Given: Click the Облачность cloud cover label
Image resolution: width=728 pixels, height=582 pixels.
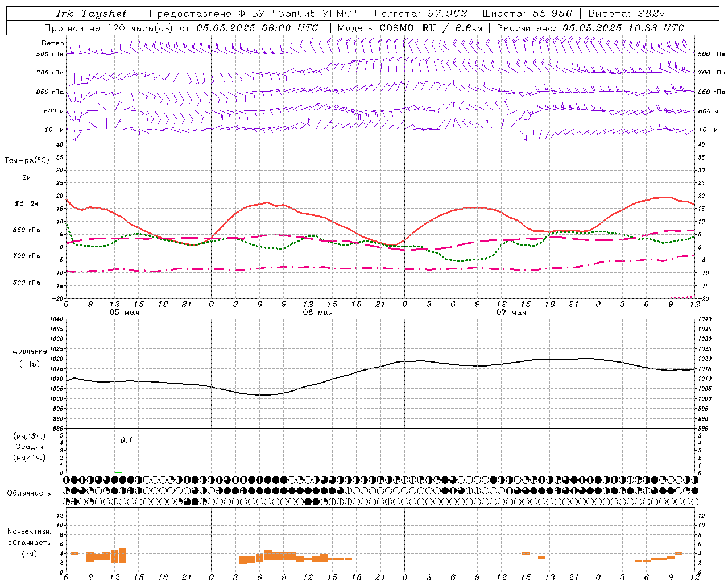Looking at the screenshot, I should coord(29,493).
